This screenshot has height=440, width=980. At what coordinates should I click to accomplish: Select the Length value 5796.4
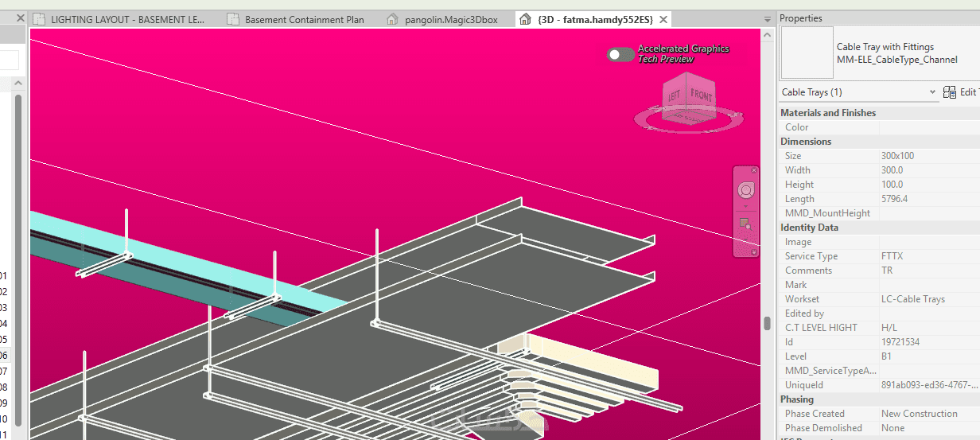pos(929,199)
